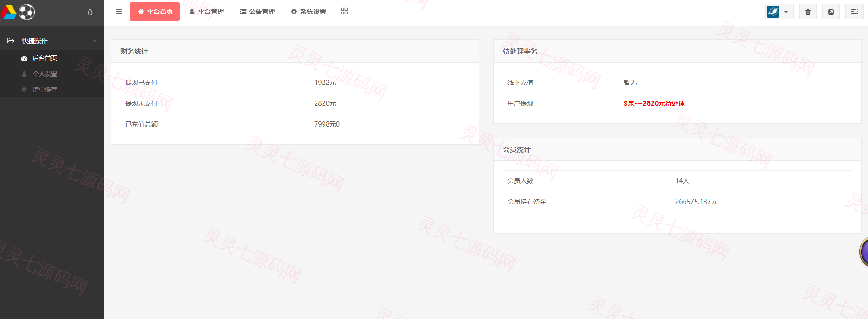868x319 pixels.
Task: Click the 1922元 value
Action: tap(325, 83)
